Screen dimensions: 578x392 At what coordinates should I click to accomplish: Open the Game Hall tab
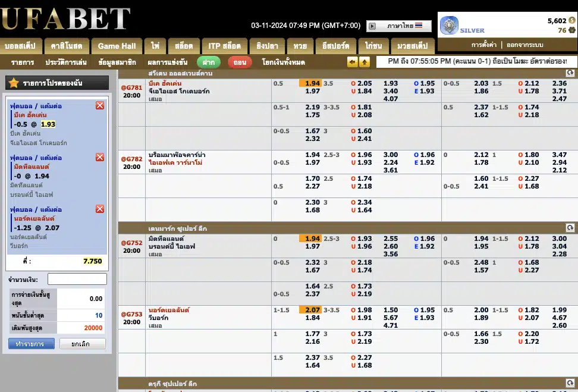117,46
